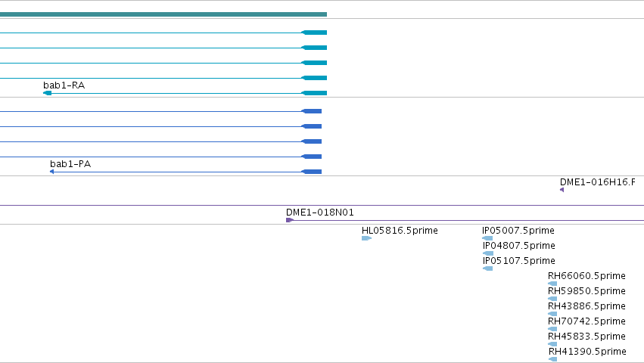The height and width of the screenshot is (363, 644).
Task: Click the bab1-PA blue exon block
Action: (x=311, y=172)
